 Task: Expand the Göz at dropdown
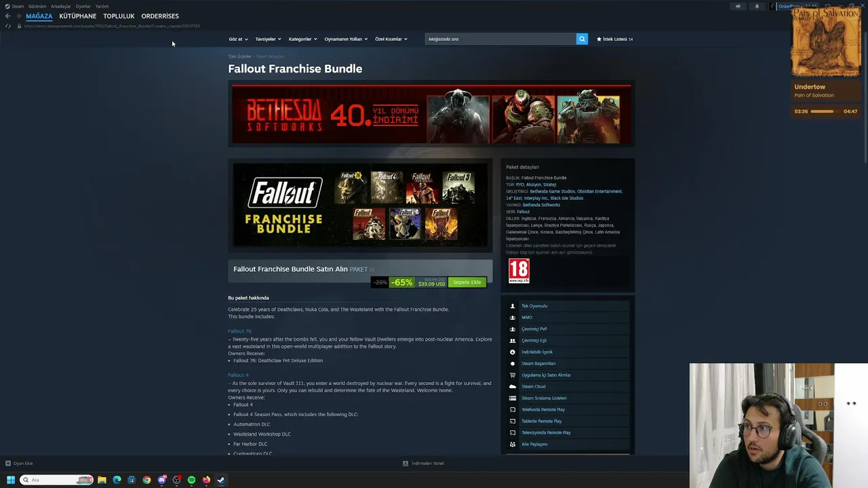[239, 39]
